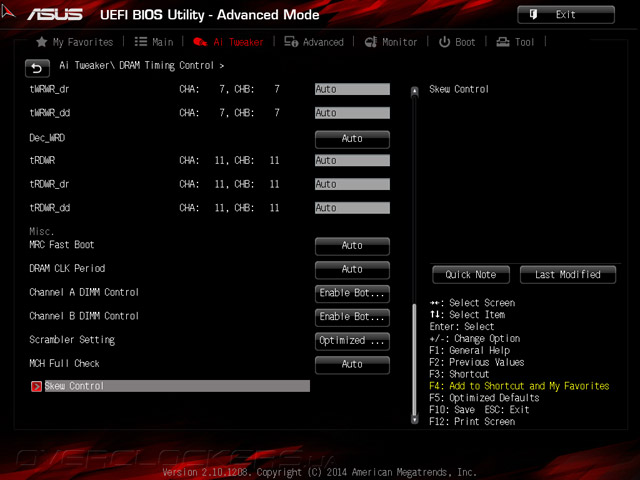Open the Tool tab printer icon
640x480 pixels.
[503, 42]
